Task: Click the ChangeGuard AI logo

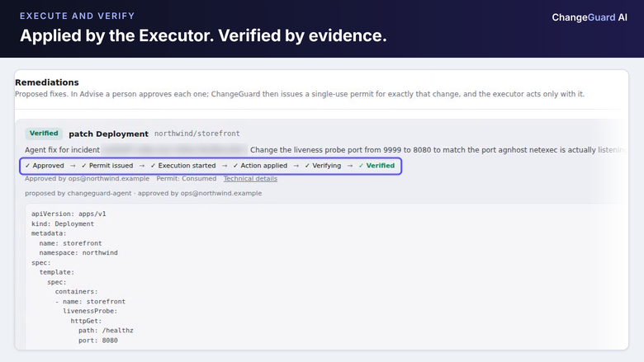Action: pyautogui.click(x=590, y=17)
